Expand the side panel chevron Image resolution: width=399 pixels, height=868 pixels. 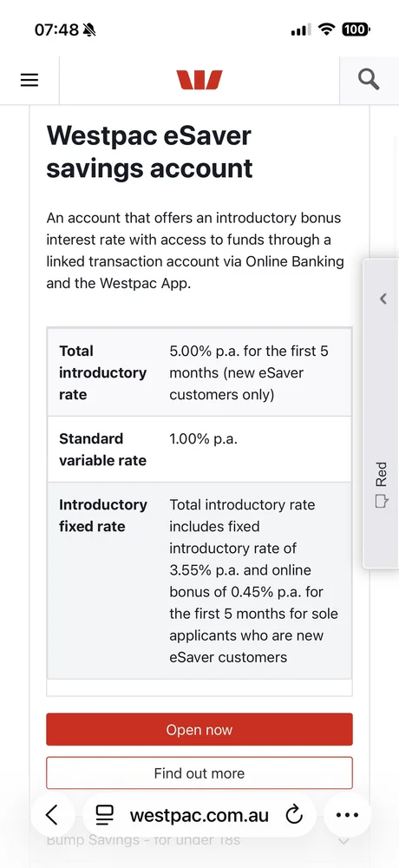(383, 299)
